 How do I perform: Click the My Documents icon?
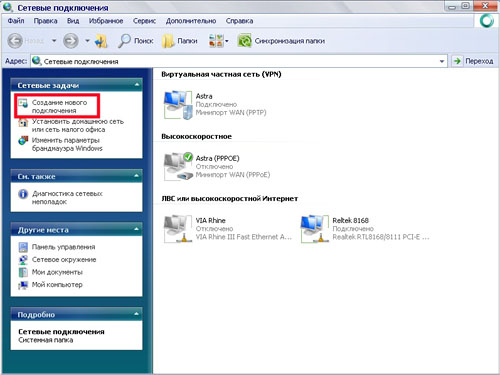coord(23,272)
